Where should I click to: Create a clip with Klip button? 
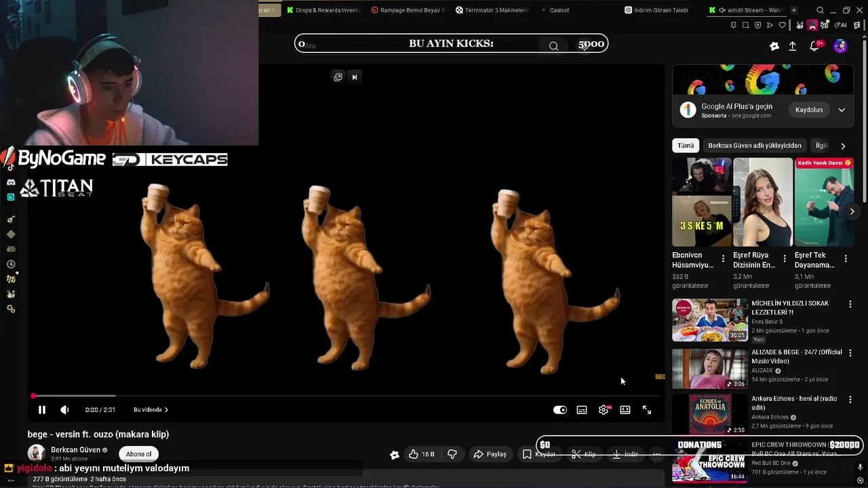[583, 454]
